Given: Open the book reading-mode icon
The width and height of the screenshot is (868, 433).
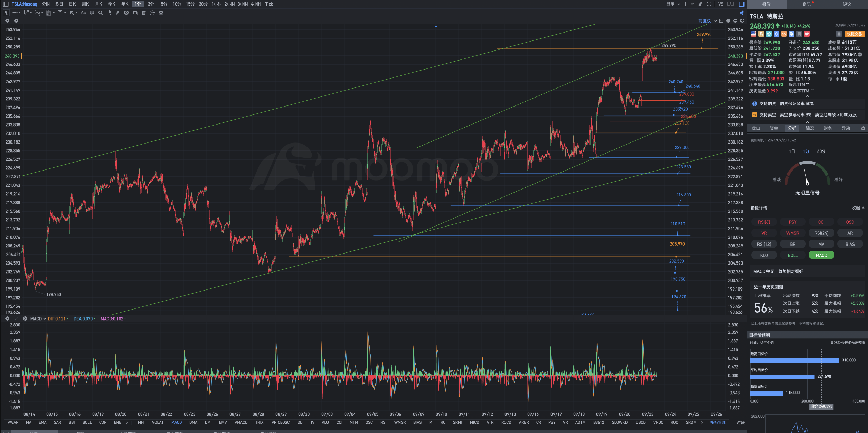Looking at the screenshot, I should [730, 4].
